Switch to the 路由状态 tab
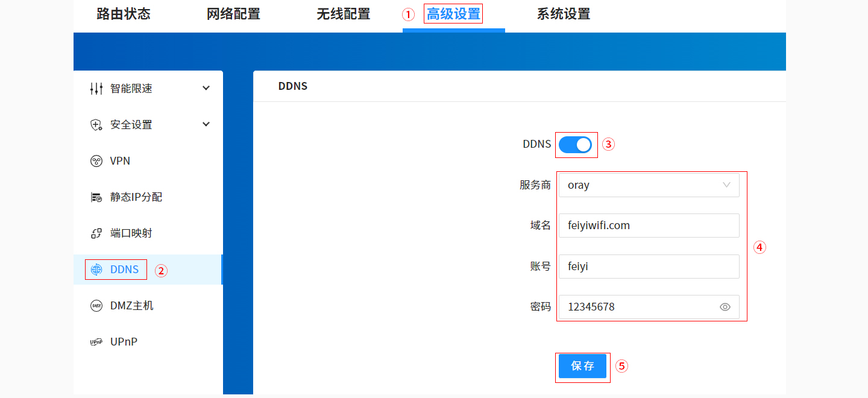 tap(124, 14)
